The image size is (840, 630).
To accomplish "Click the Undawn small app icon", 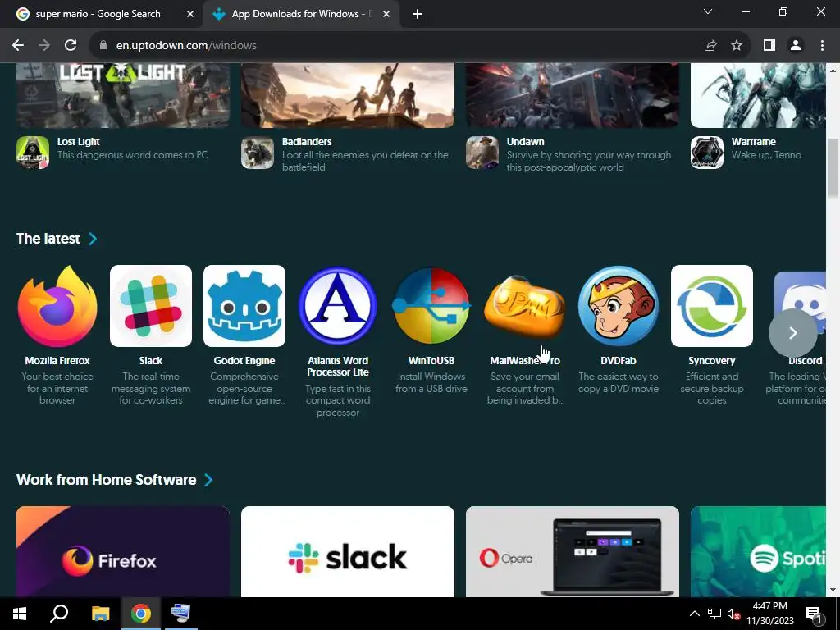I will 482,153.
